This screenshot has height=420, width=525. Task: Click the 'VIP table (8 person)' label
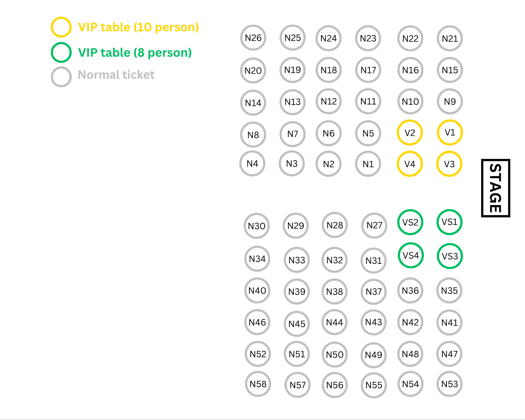tap(135, 53)
